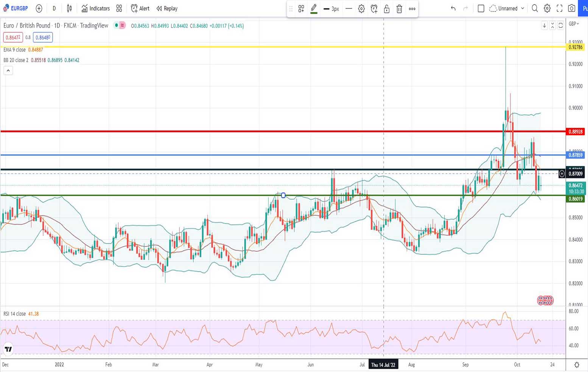Click the blue buy price 0.86480 box
This screenshot has width=588, height=372.
[43, 37]
